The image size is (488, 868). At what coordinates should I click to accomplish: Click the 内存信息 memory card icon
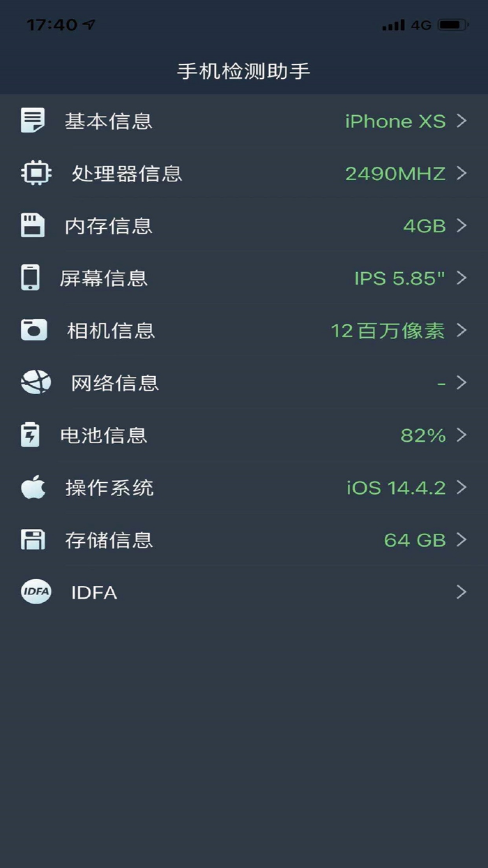click(31, 225)
